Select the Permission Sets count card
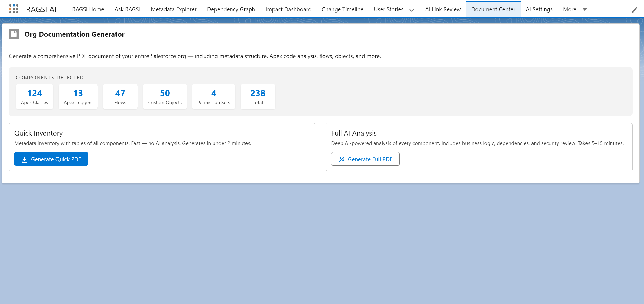Image resolution: width=644 pixels, height=304 pixels. point(214,96)
